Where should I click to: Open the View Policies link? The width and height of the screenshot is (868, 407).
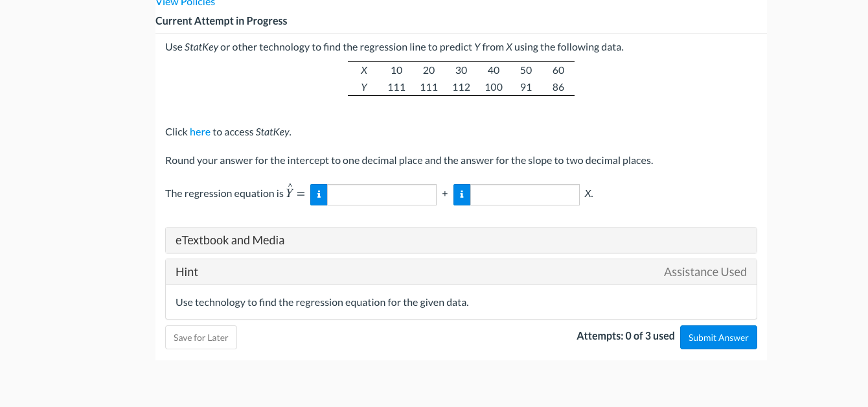[x=185, y=3]
